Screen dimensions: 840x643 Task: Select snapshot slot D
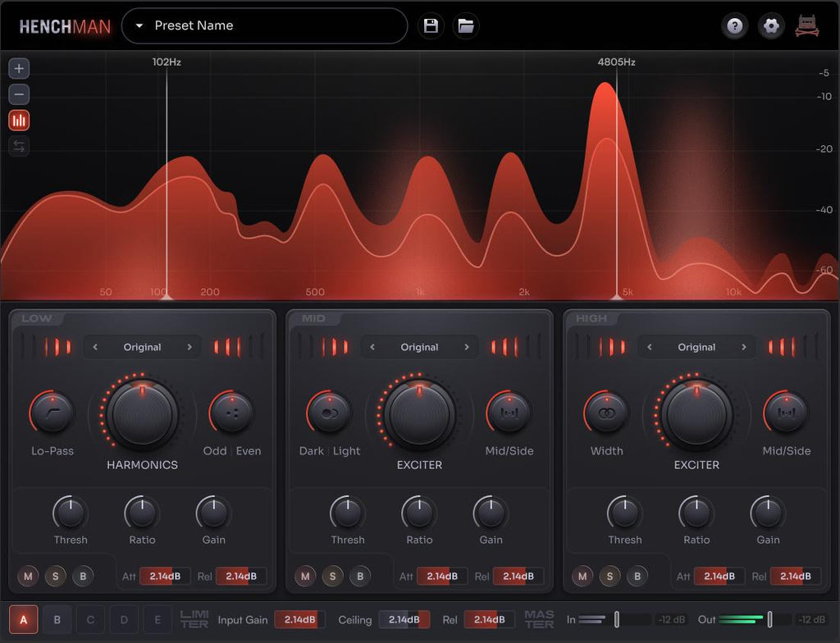(124, 620)
